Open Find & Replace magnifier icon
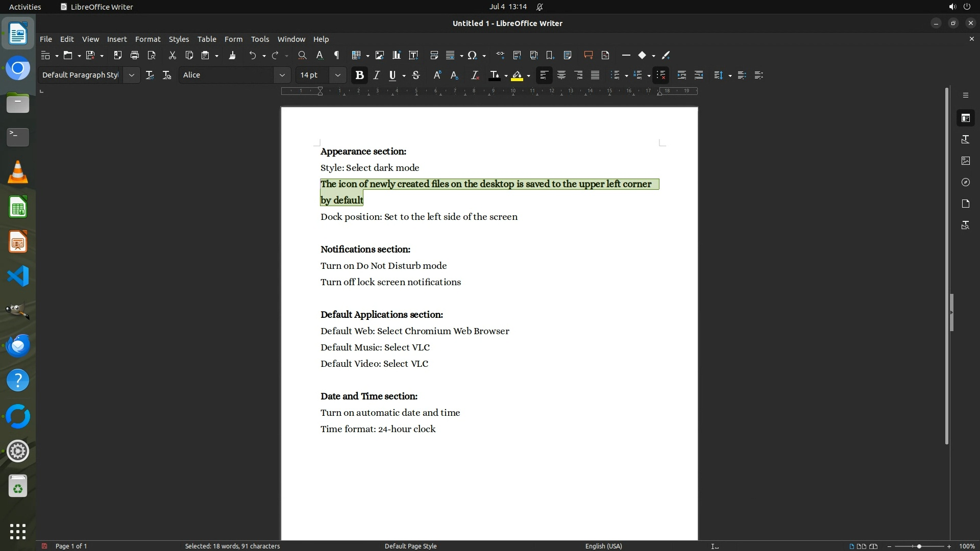 click(302, 55)
